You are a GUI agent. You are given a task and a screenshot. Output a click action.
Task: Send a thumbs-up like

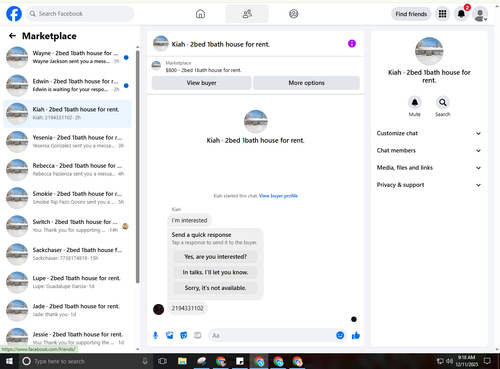pyautogui.click(x=356, y=335)
